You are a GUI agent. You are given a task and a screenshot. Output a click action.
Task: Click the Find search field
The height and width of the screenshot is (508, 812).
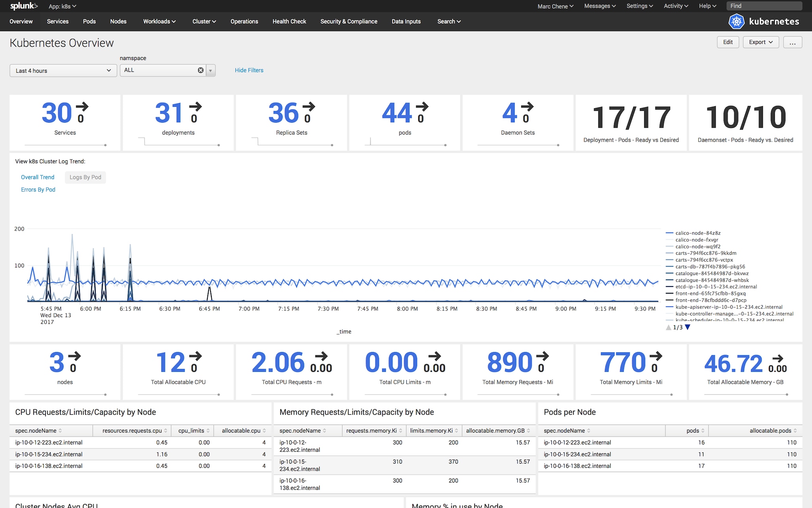[x=764, y=6]
